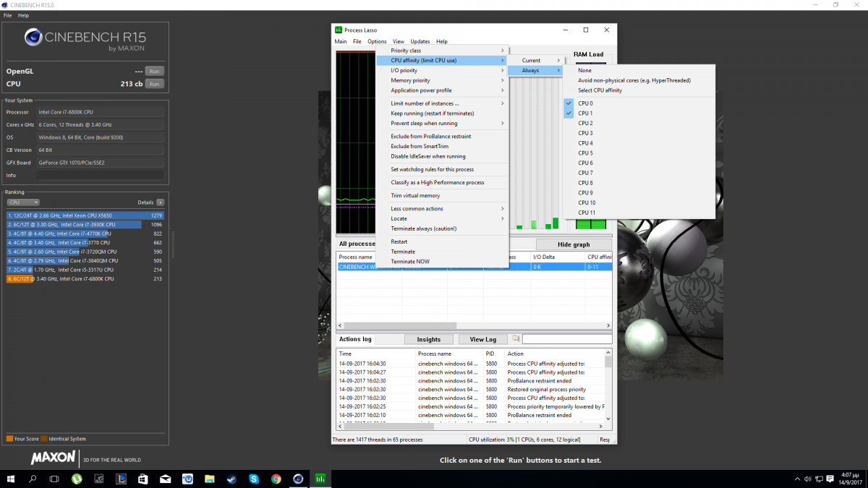Expand Prevent sleep when running submenu
868x488 pixels.
pos(442,124)
